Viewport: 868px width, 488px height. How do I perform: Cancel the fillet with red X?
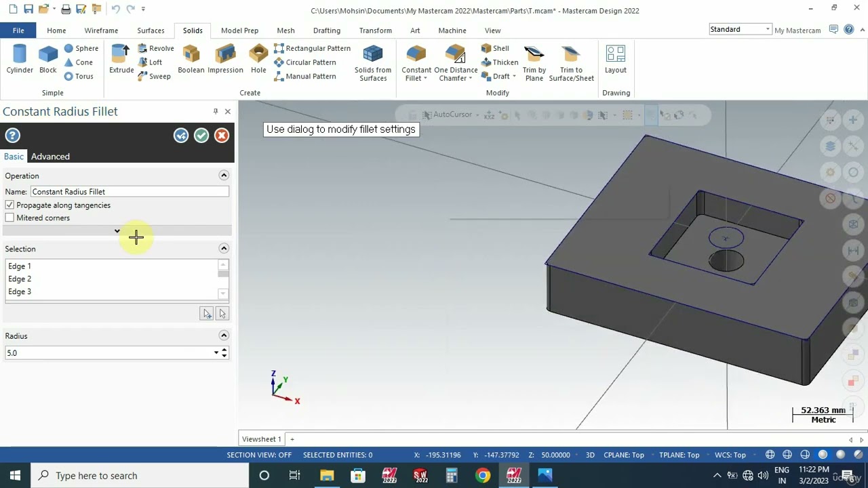[222, 136]
